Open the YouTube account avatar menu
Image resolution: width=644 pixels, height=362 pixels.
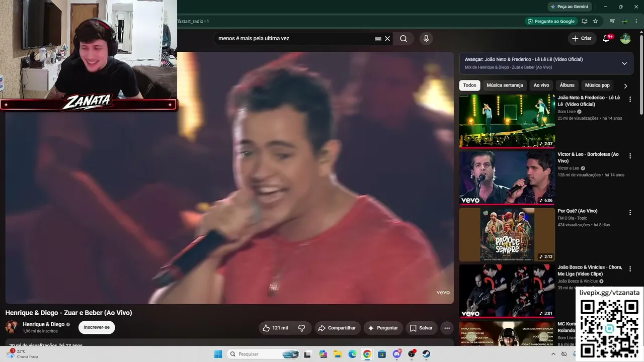(x=625, y=38)
